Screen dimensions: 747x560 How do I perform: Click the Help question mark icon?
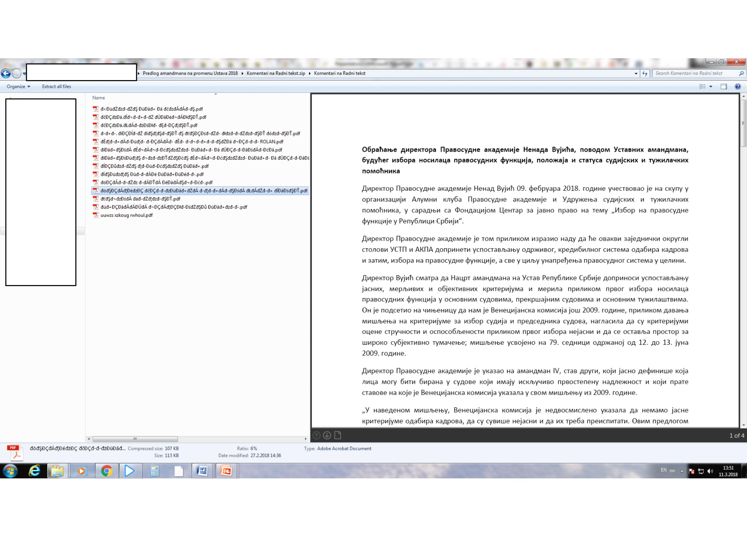(x=738, y=86)
